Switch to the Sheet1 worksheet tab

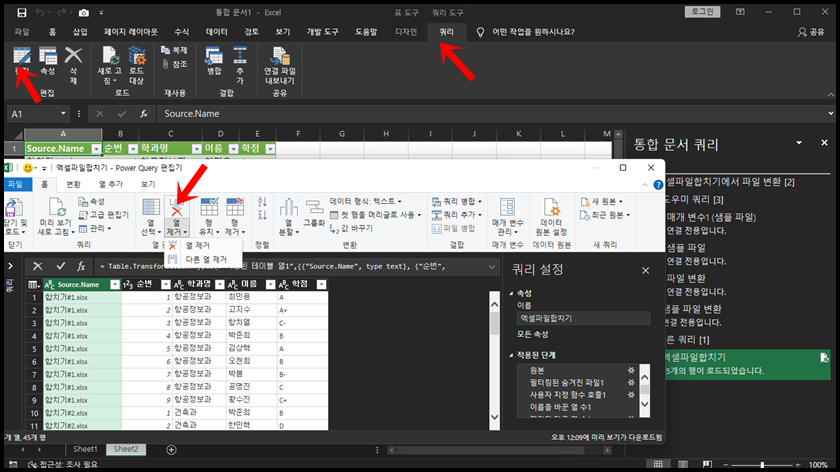click(85, 449)
